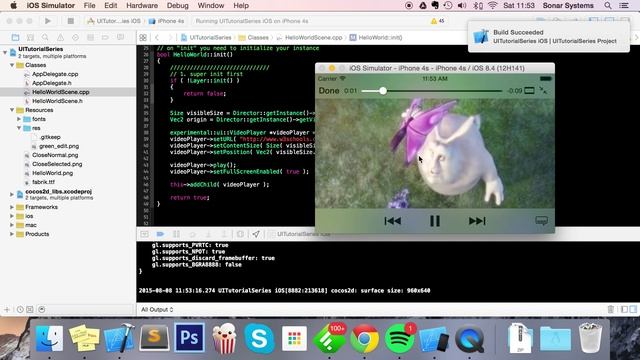The height and width of the screenshot is (360, 640).
Task: Open the Breakpoint navigator
Action: coord(105,38)
